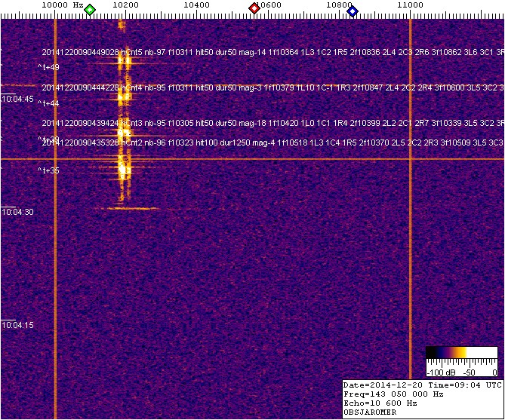505x420 pixels.
Task: Select the 10:04:15 time axis label
Action: pos(17,326)
